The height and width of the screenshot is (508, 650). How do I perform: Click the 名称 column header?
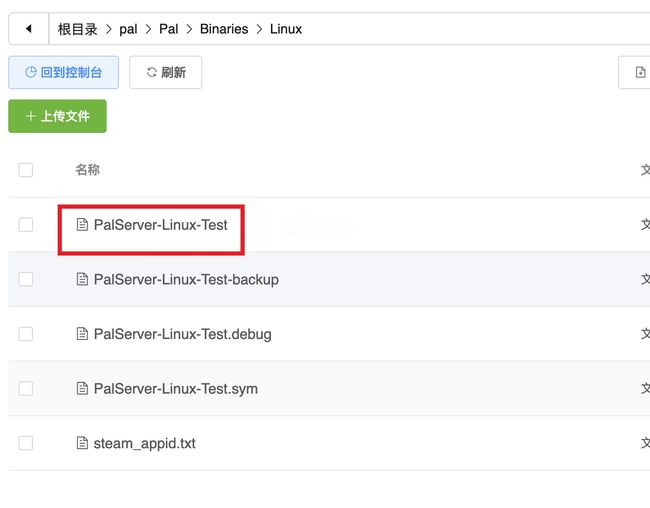tap(87, 170)
